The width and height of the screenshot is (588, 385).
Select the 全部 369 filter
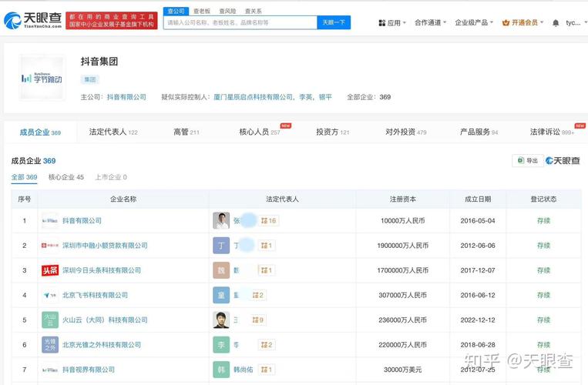(x=24, y=177)
